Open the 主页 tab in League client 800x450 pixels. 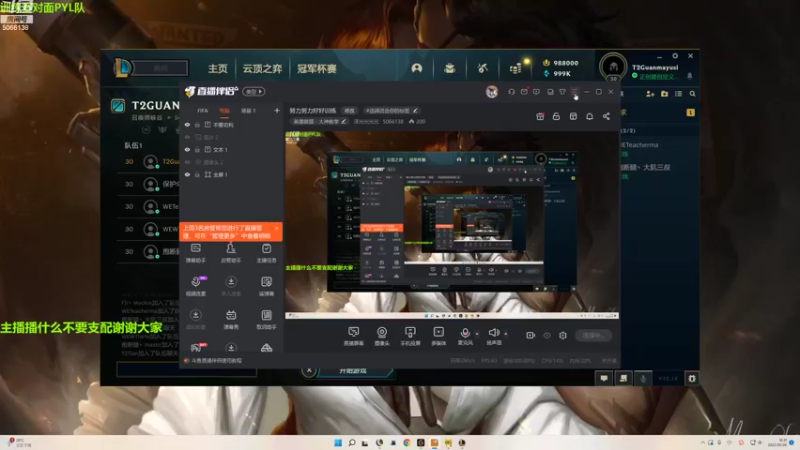click(x=217, y=68)
